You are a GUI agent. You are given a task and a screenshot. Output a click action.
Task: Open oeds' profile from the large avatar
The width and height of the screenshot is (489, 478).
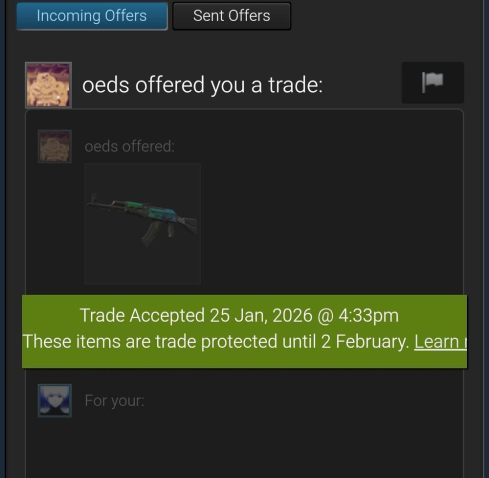click(x=49, y=85)
